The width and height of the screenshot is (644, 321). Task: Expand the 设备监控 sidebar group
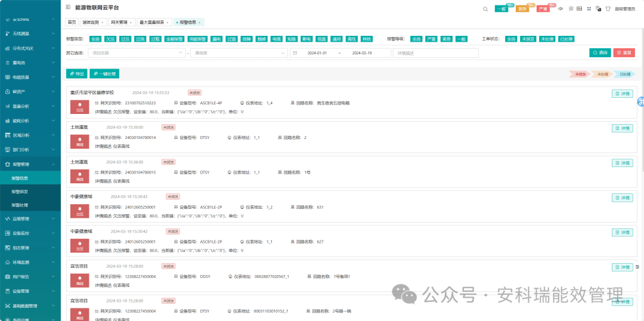pyautogui.click(x=30, y=233)
